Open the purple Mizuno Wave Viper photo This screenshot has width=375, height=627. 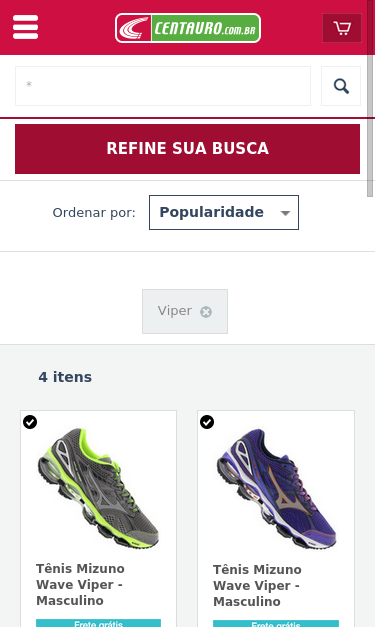tap(276, 487)
